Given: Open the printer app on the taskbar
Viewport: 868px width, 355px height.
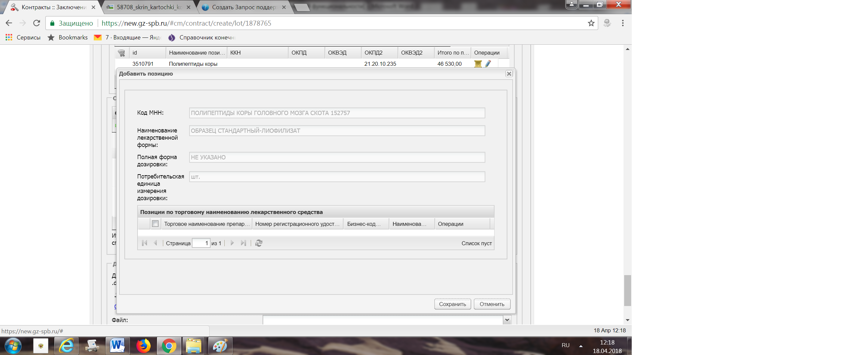Looking at the screenshot, I should pos(92,346).
